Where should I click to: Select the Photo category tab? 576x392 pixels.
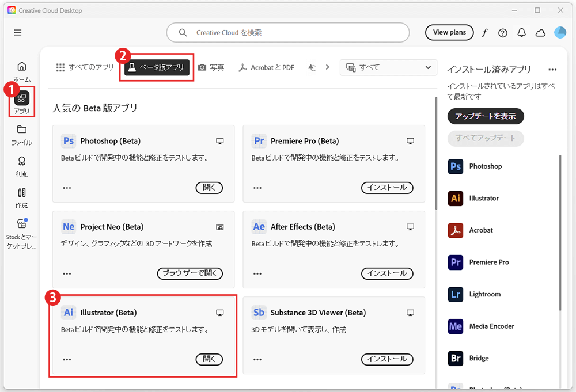(x=211, y=67)
